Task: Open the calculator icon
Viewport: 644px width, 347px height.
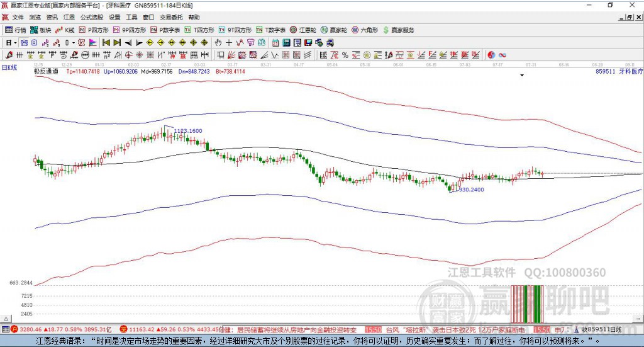Action: tap(287, 43)
